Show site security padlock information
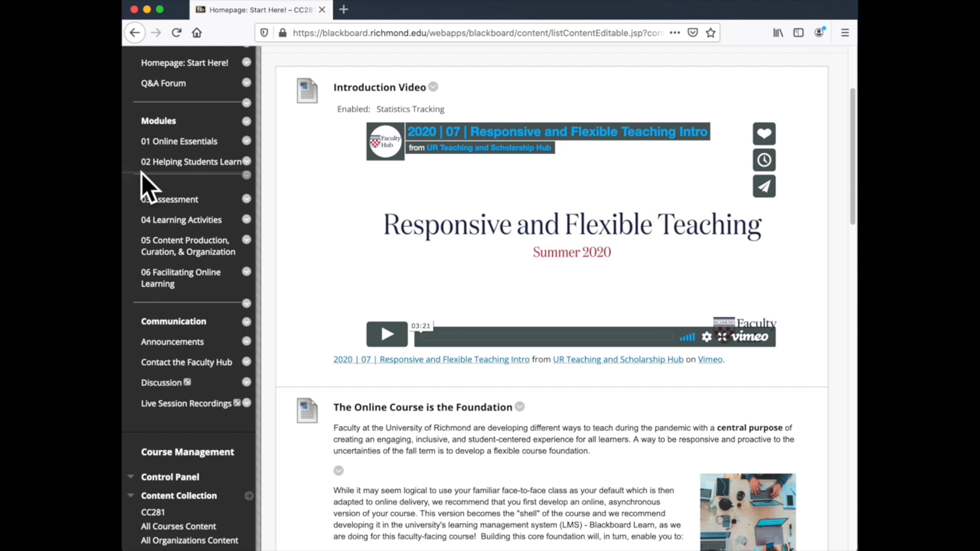The width and height of the screenshot is (980, 551). click(282, 33)
